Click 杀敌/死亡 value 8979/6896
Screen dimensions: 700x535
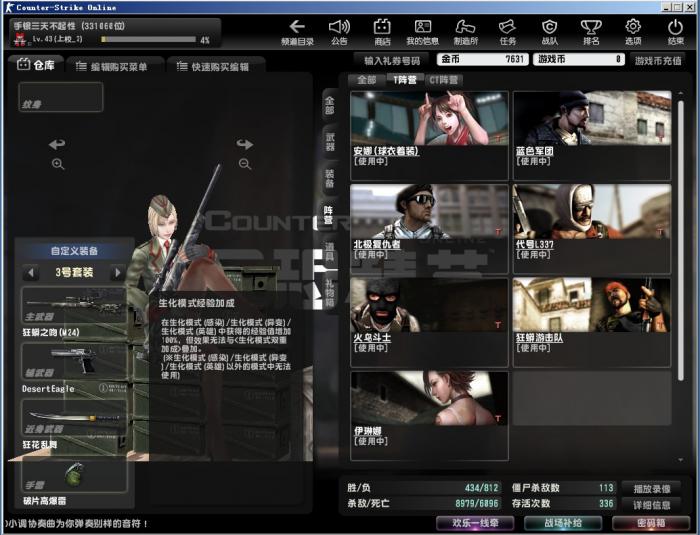(476, 503)
